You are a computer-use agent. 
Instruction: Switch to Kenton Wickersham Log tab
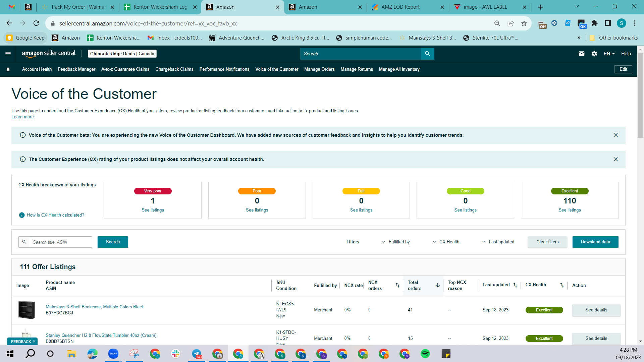(x=160, y=7)
